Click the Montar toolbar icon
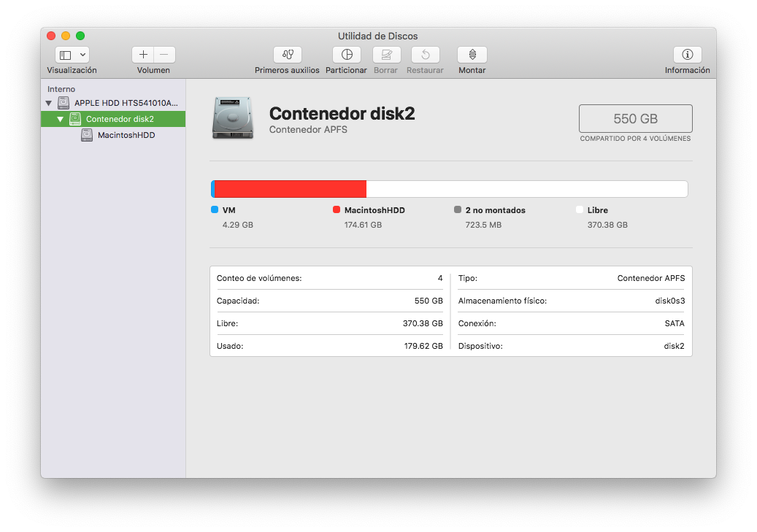The height and width of the screenshot is (532, 757). coord(472,54)
